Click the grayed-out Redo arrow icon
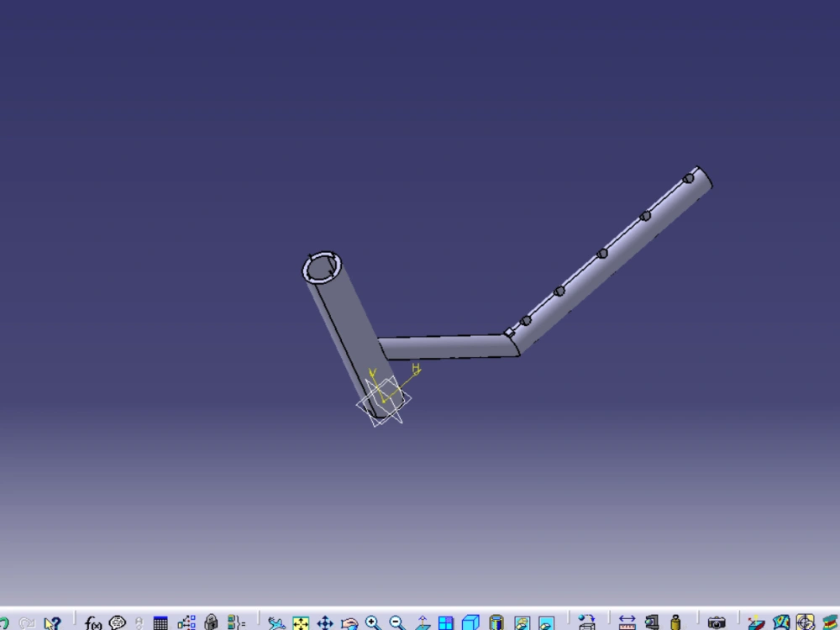This screenshot has width=840, height=630. coord(26,623)
